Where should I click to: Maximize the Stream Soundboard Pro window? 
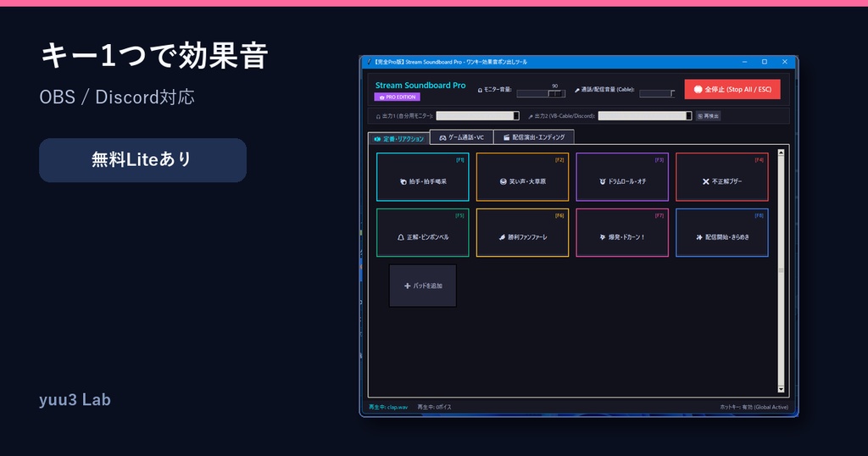765,62
